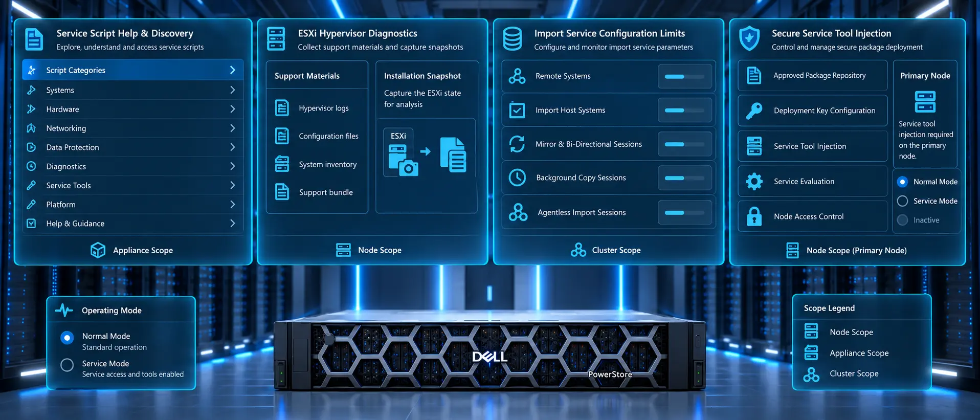Click the Import Host Systems checkmark icon

(517, 110)
